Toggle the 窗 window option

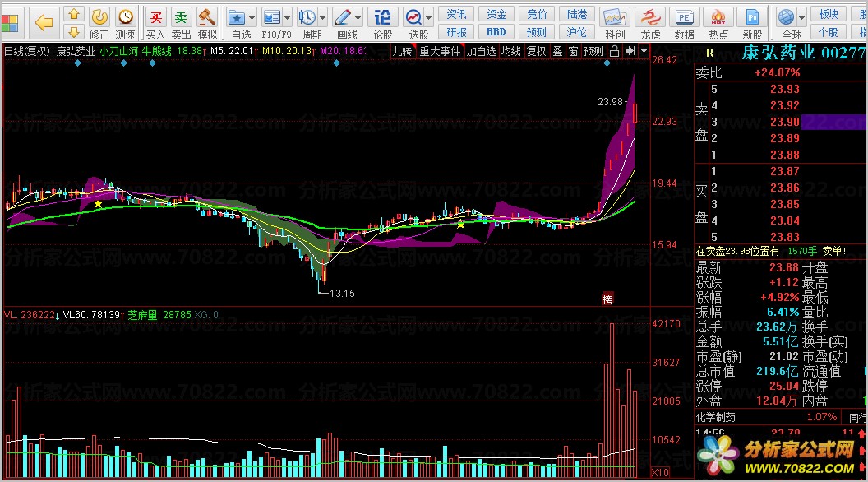point(573,51)
